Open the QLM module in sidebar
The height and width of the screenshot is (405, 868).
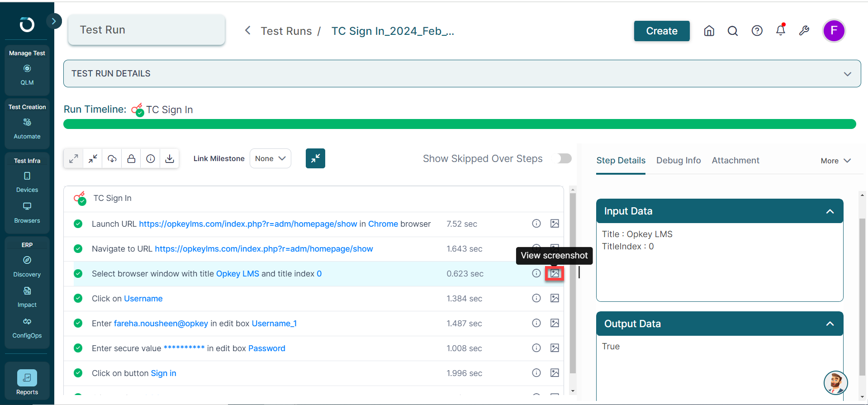click(x=27, y=75)
